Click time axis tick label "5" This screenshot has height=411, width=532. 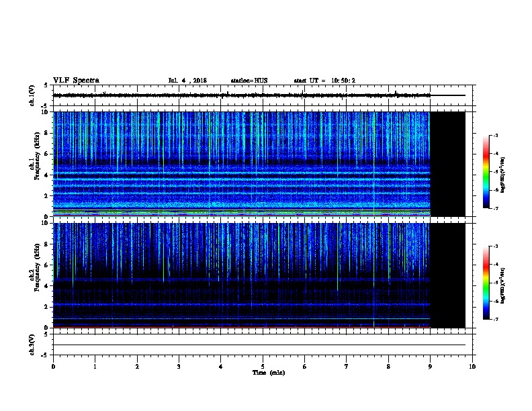[x=263, y=367]
